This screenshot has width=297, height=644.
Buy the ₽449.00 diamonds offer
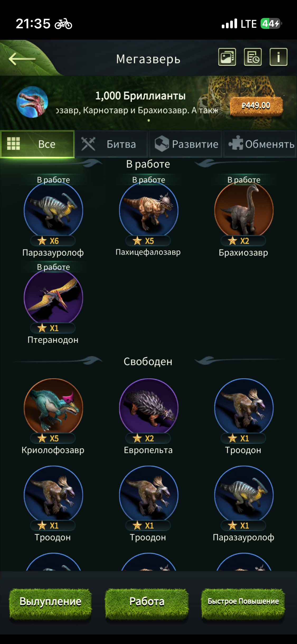pos(256,106)
